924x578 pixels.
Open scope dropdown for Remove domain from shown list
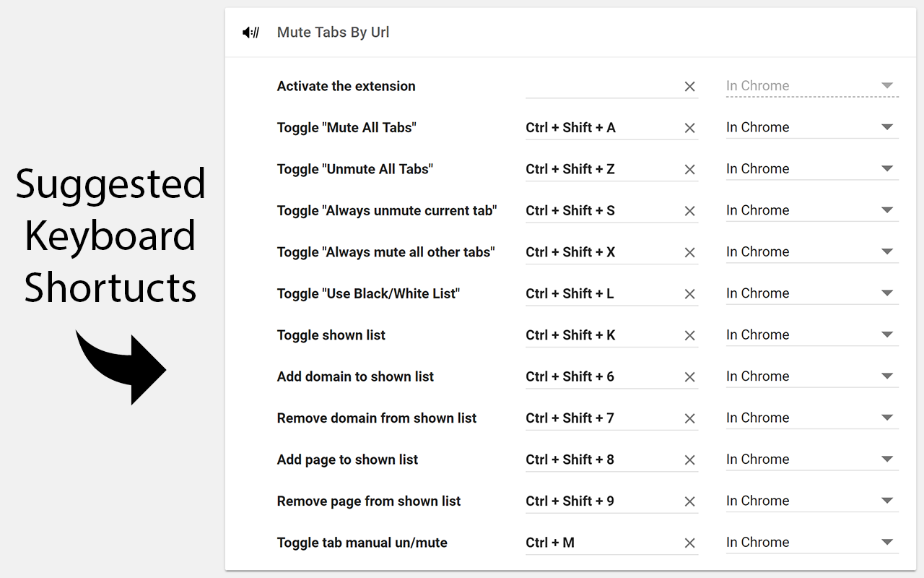[812, 418]
